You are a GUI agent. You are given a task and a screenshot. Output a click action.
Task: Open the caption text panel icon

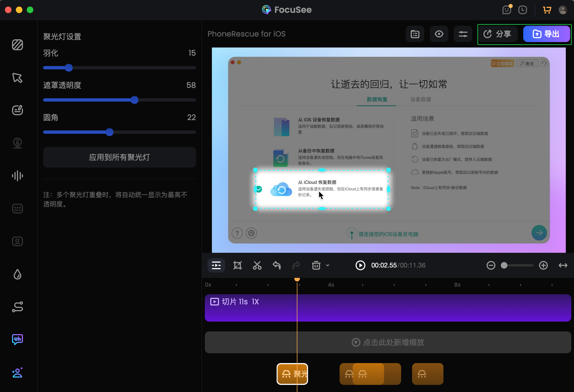pos(17,241)
